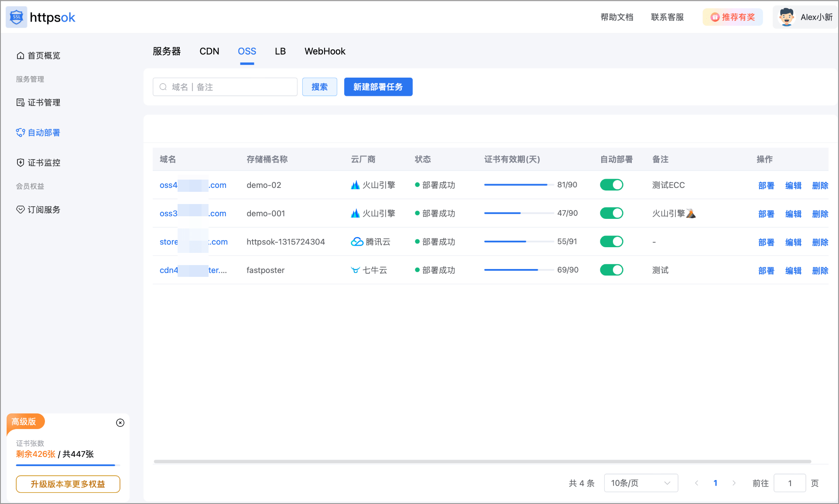Toggle auto-deploy for demo-001 bucket

[611, 213]
